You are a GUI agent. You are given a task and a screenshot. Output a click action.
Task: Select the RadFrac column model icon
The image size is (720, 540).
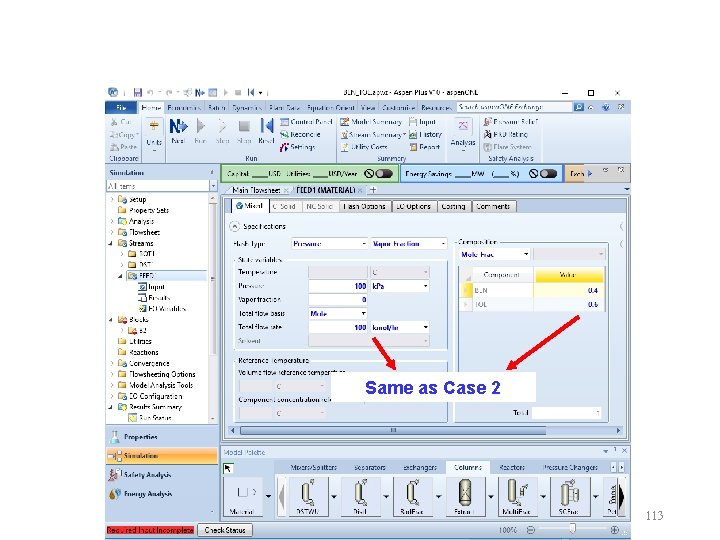[412, 497]
